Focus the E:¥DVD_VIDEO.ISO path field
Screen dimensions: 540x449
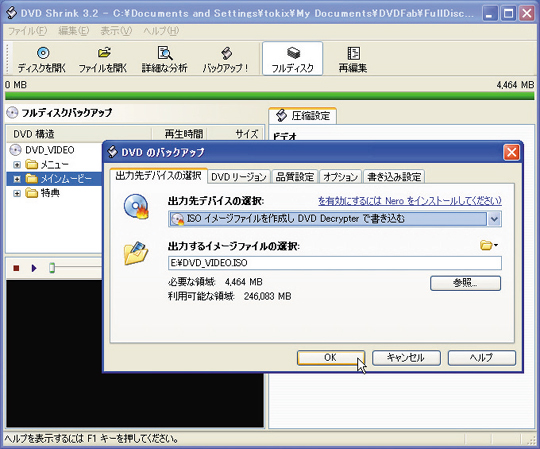coord(335,263)
